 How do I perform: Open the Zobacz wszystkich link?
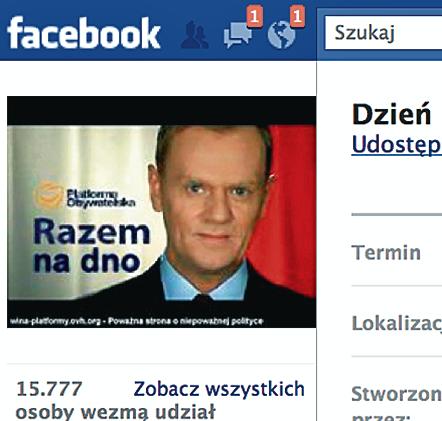click(219, 389)
